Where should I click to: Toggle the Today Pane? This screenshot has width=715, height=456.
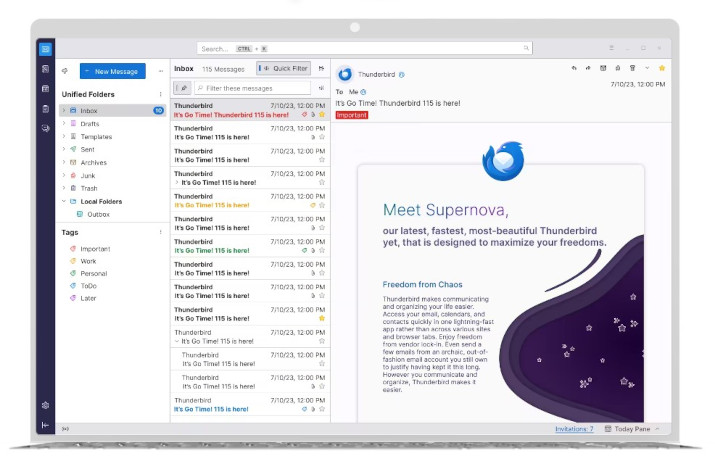pos(632,429)
